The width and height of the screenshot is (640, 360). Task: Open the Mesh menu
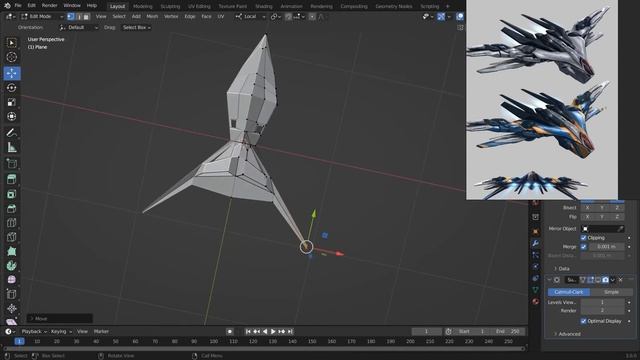pos(152,17)
